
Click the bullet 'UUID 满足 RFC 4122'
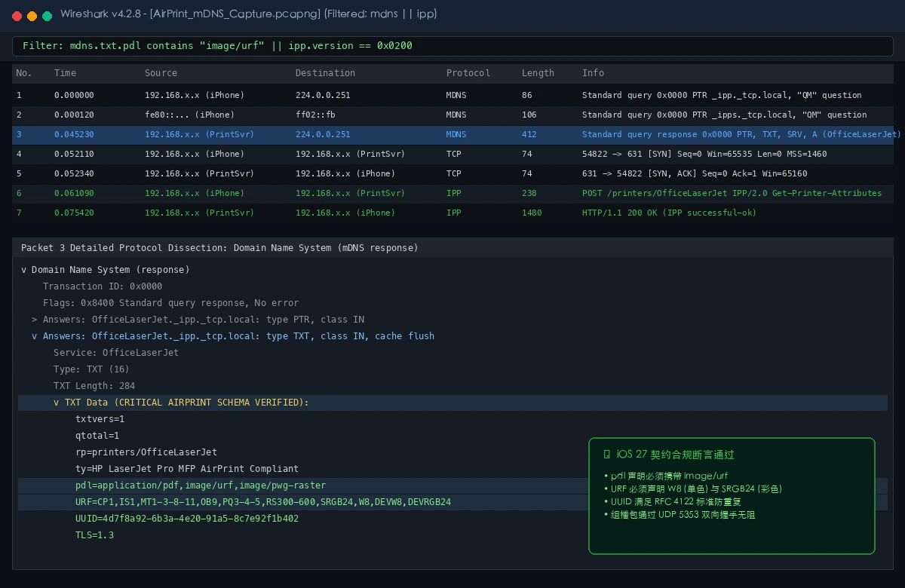pyautogui.click(x=677, y=502)
